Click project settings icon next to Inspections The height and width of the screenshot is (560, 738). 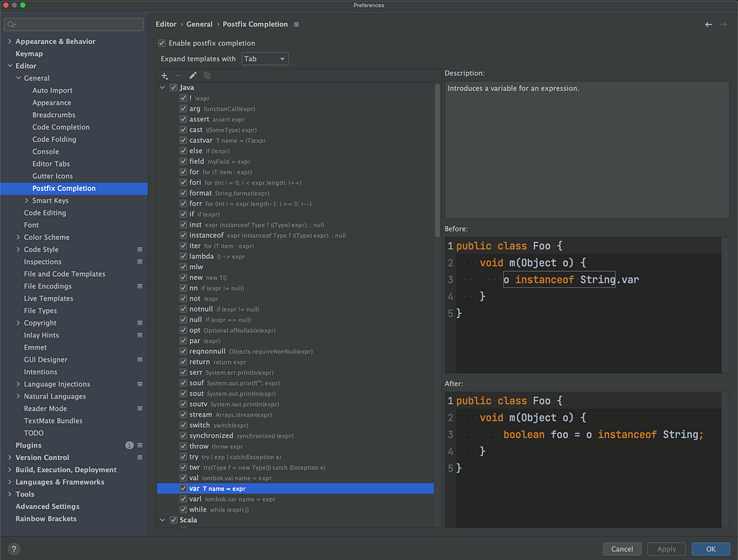(x=140, y=262)
